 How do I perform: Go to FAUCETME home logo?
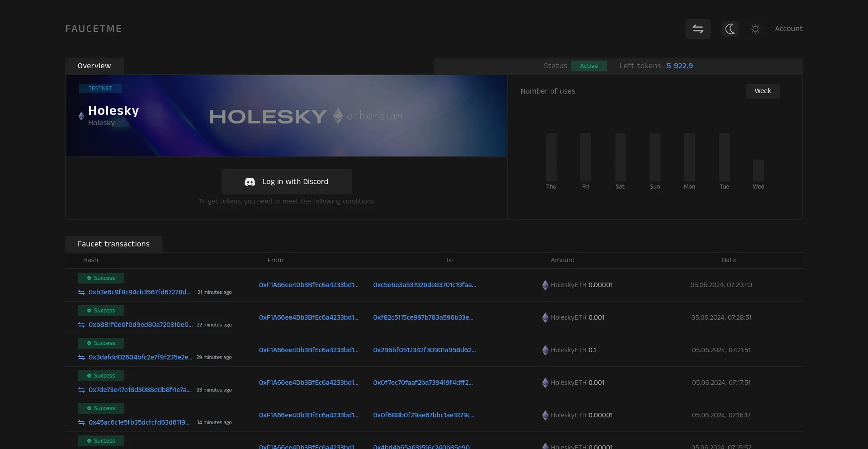click(x=94, y=29)
